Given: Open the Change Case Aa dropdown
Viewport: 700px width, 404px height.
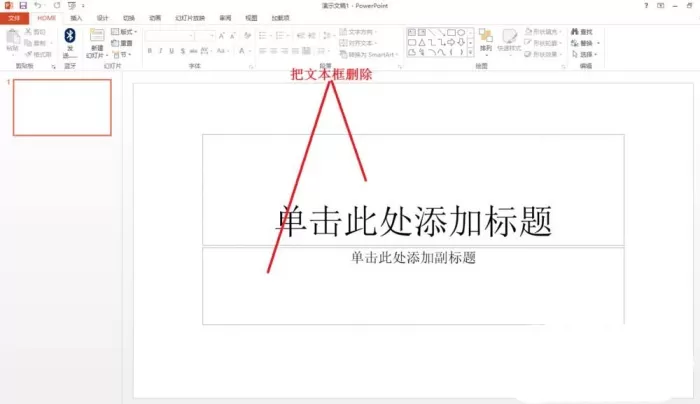Looking at the screenshot, I should click(x=222, y=51).
